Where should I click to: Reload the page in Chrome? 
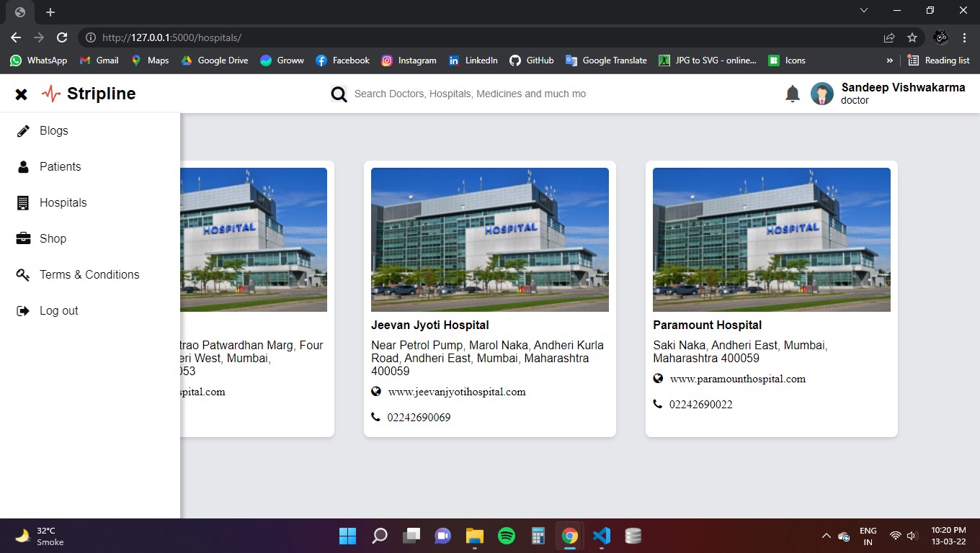(62, 37)
